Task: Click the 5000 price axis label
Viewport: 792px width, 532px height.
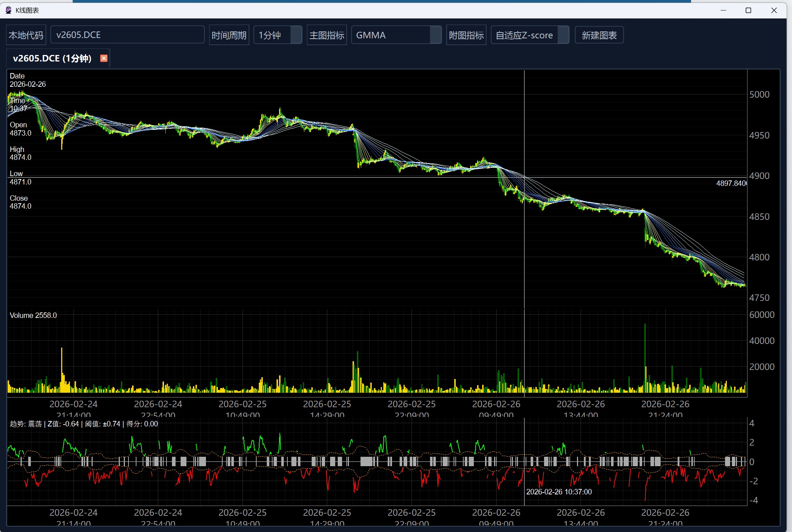Action: click(x=759, y=95)
